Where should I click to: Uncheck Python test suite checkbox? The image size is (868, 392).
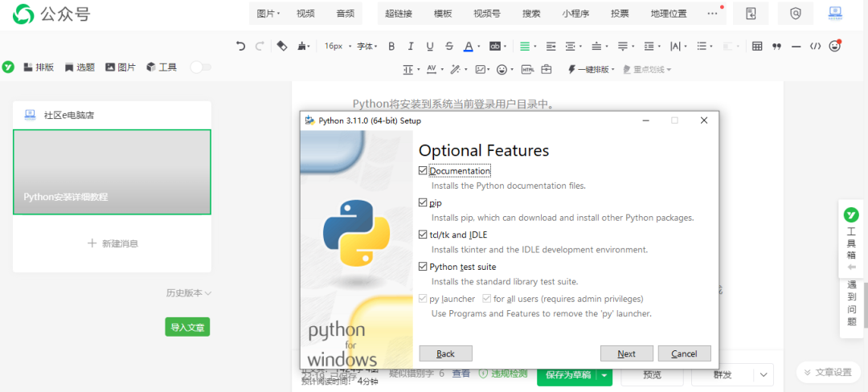423,267
